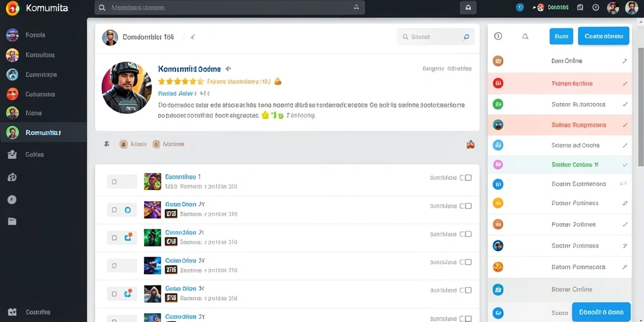Click the floating blue Goondho Gone button
Image resolution: width=644 pixels, height=322 pixels.
601,312
